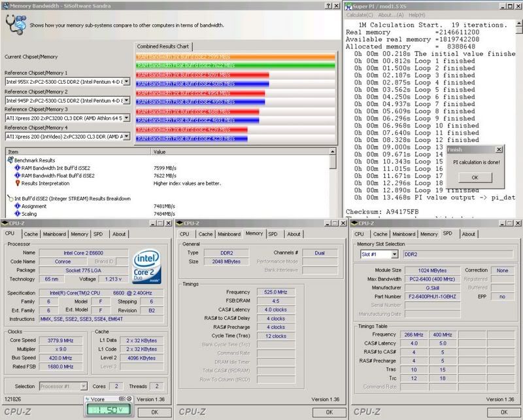Image resolution: width=523 pixels, height=420 pixels.
Task: Click the Vcore gadget settings icon
Action: pyautogui.click(x=122, y=398)
